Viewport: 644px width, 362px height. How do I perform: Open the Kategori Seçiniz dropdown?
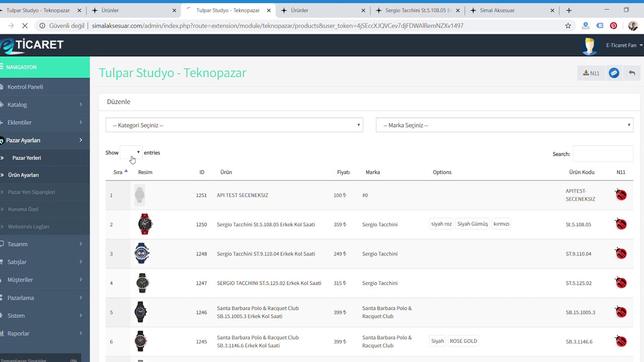pyautogui.click(x=234, y=125)
